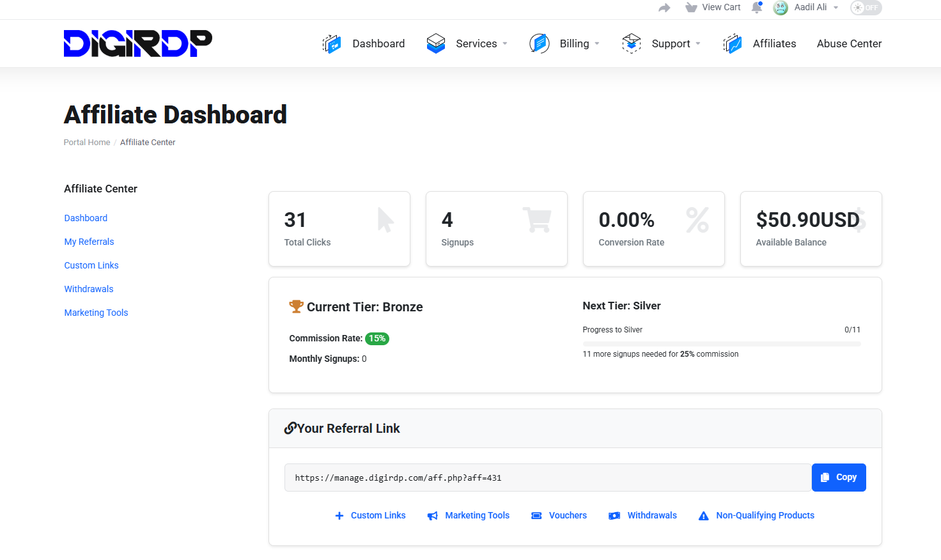
Task: Click the "15%" commission rate badge
Action: (x=377, y=339)
